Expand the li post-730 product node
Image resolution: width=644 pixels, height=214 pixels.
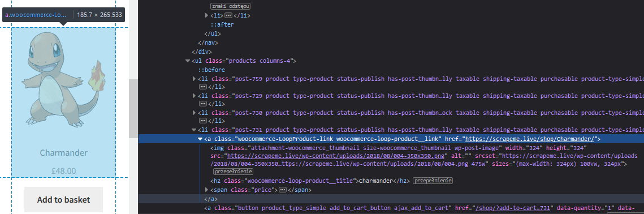pos(195,113)
